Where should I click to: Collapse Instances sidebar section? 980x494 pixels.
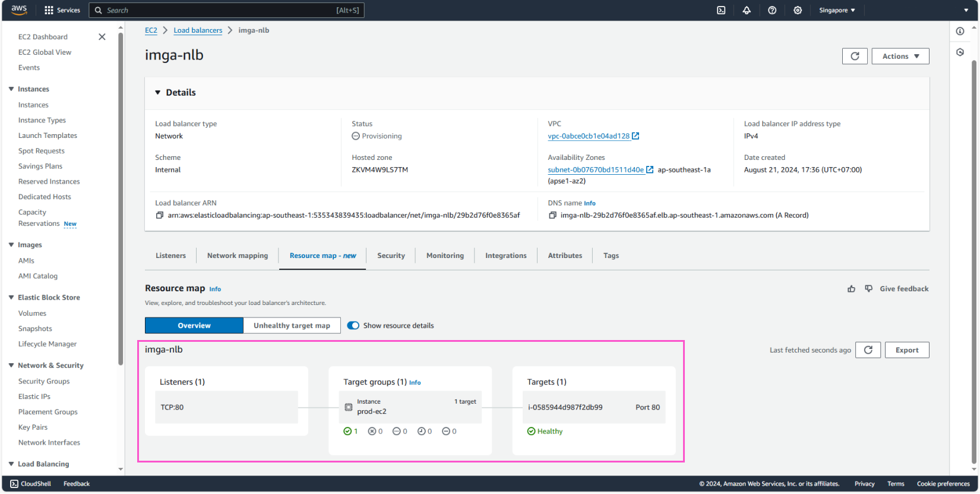11,89
